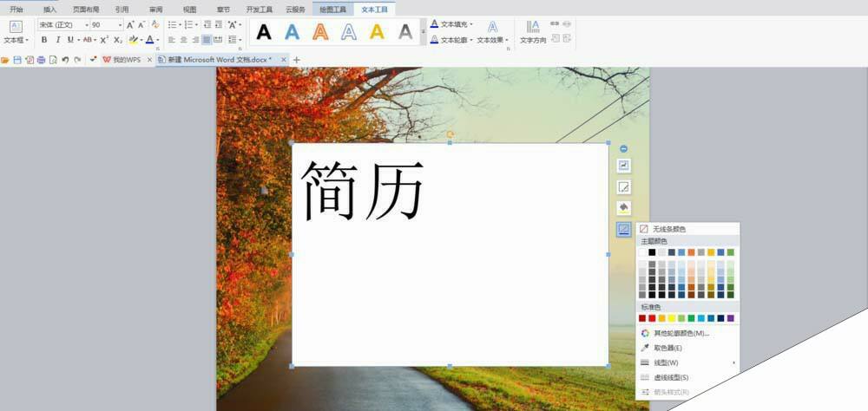Apply font color with underlined A
Viewport: 868px width, 411px height.
point(149,40)
